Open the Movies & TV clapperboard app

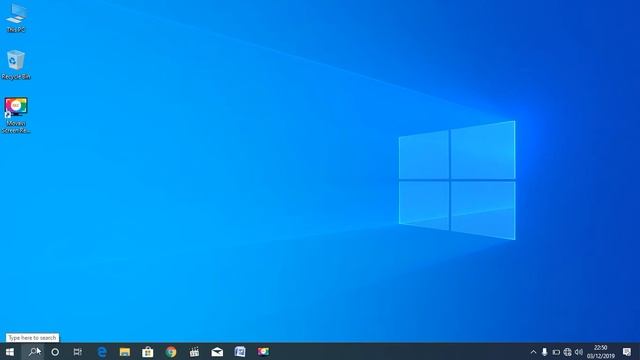194,352
